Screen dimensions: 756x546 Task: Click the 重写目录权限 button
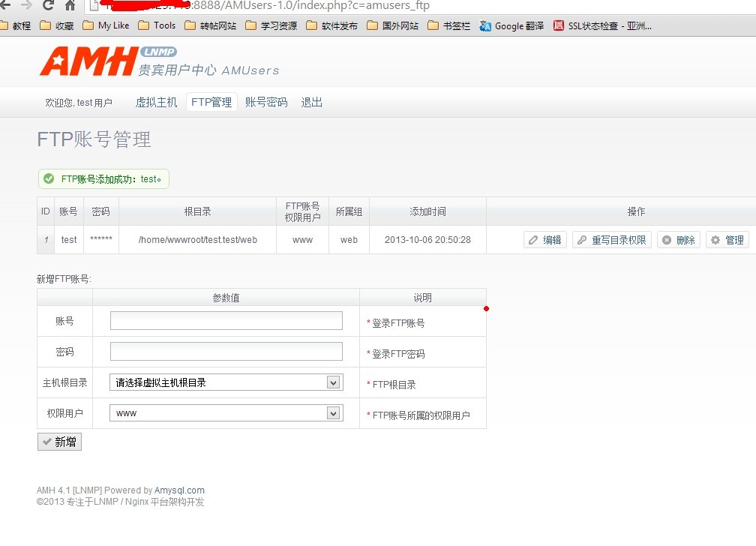click(x=612, y=240)
